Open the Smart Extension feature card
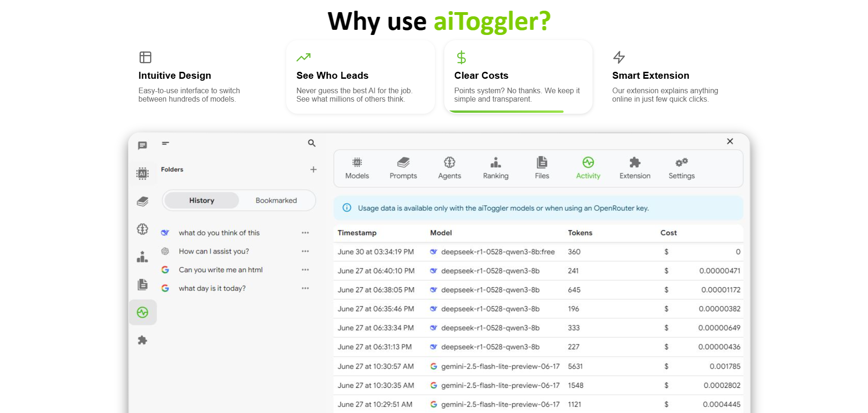 tap(676, 77)
